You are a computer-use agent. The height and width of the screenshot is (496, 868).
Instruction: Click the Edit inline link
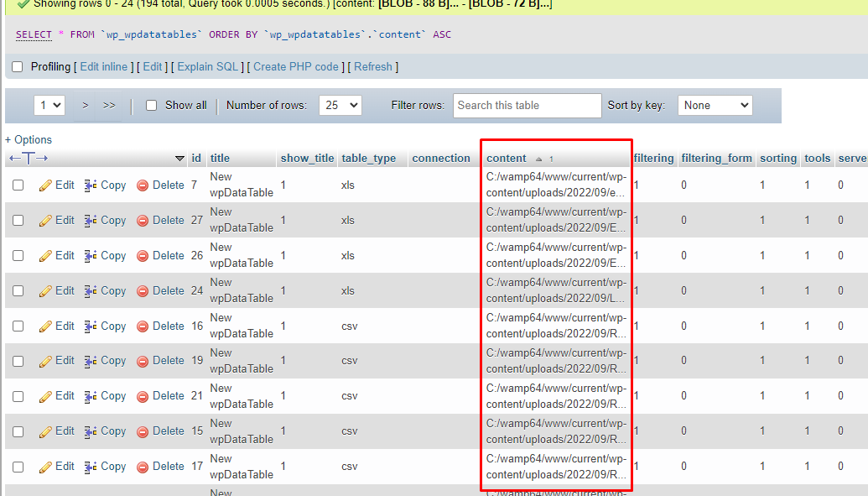[103, 66]
